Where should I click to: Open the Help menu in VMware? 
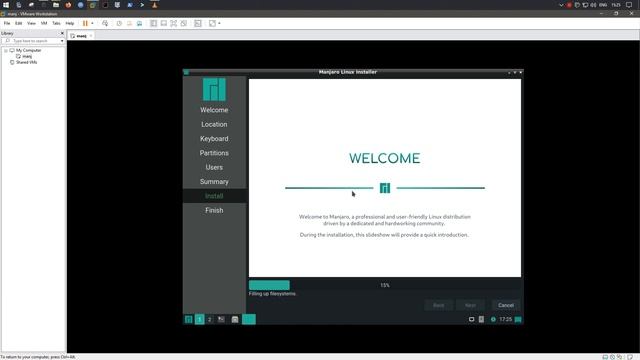(x=70, y=23)
